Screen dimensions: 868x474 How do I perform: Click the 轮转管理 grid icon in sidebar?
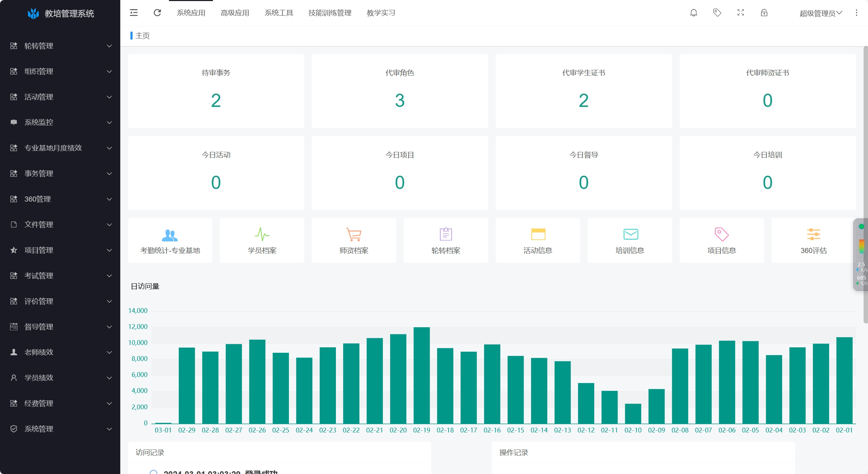coord(14,46)
